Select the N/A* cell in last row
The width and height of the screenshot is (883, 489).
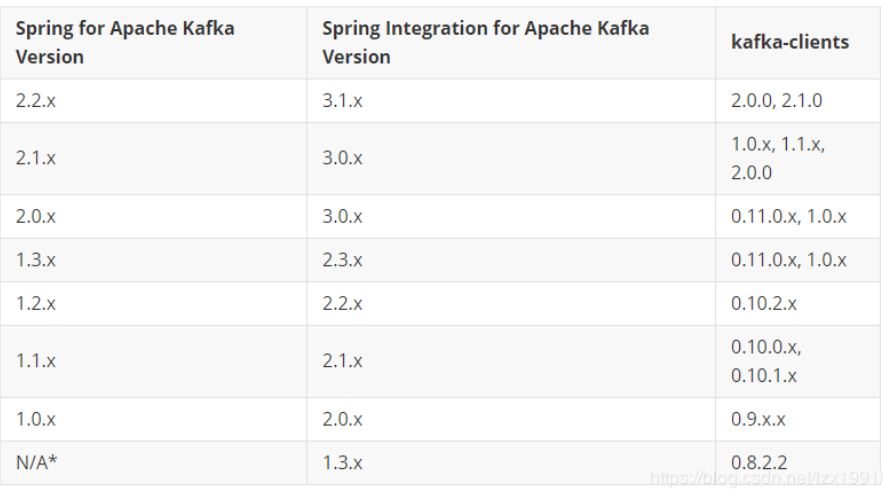(x=36, y=463)
